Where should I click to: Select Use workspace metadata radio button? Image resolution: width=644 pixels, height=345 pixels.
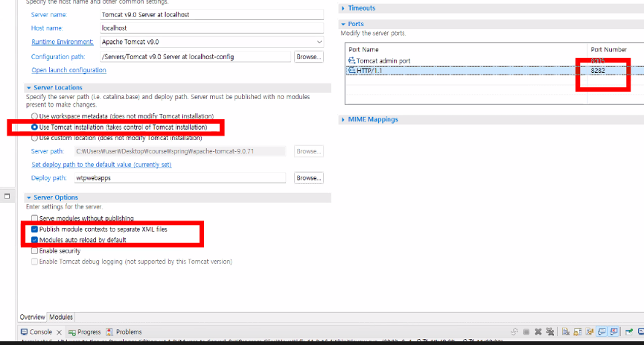[35, 116]
